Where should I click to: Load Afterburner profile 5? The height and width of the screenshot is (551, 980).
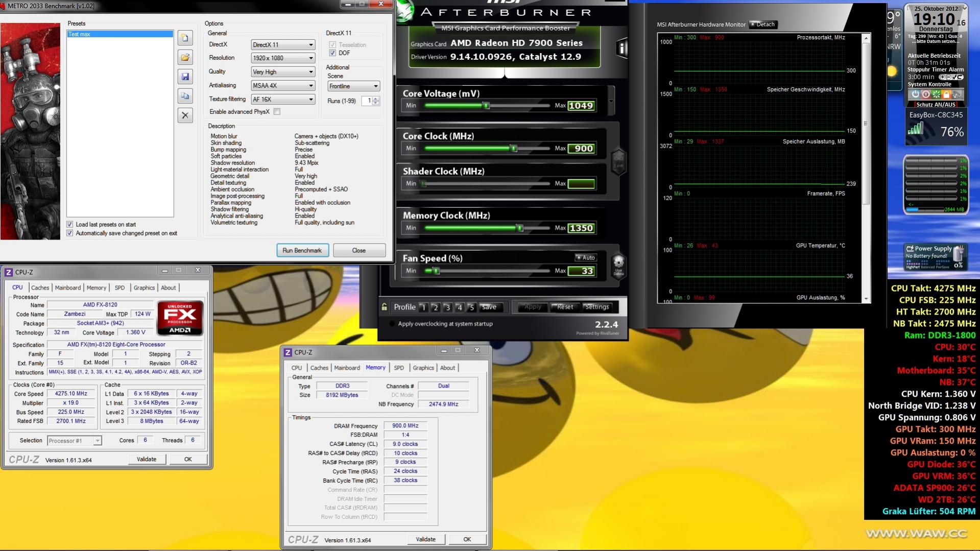(x=471, y=307)
